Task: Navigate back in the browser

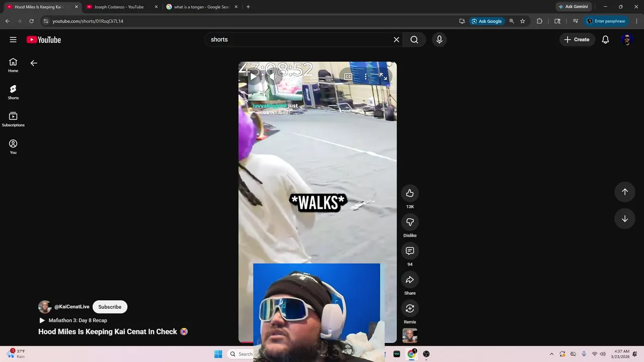Action: [x=7, y=21]
